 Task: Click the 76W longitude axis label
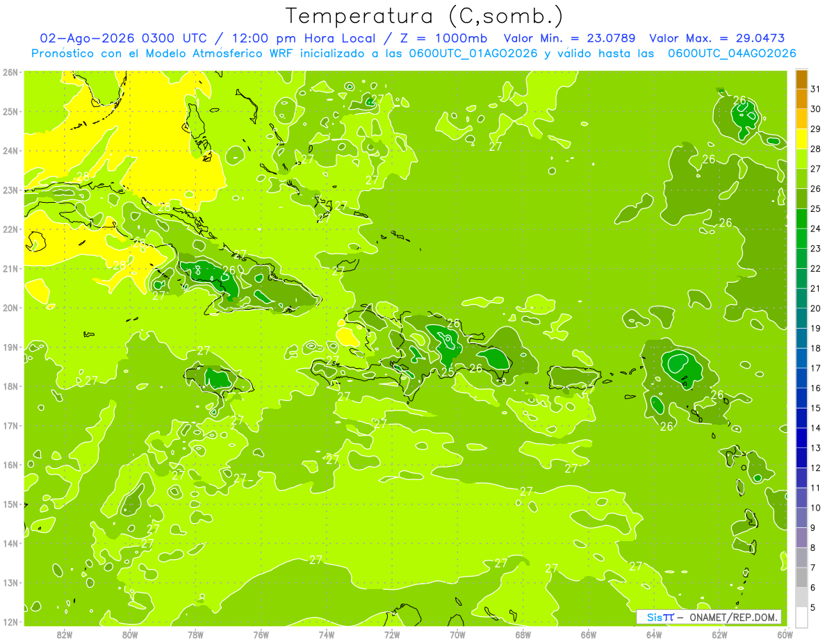261,635
